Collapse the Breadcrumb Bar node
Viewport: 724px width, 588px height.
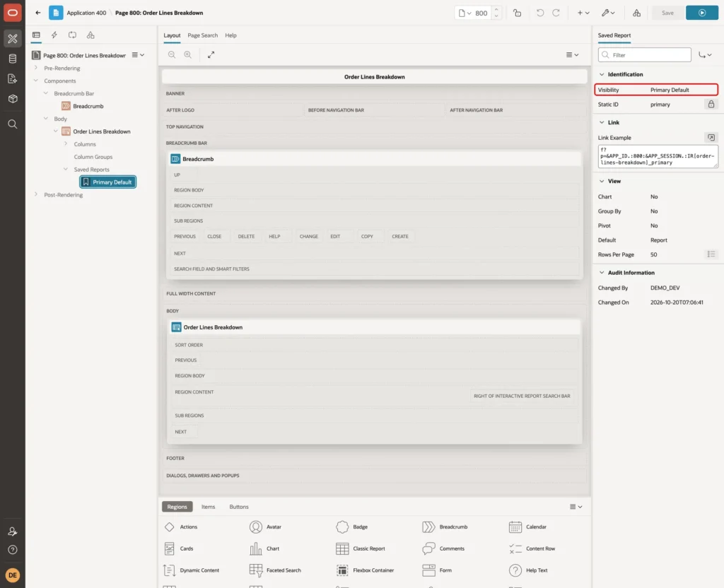[x=46, y=93]
